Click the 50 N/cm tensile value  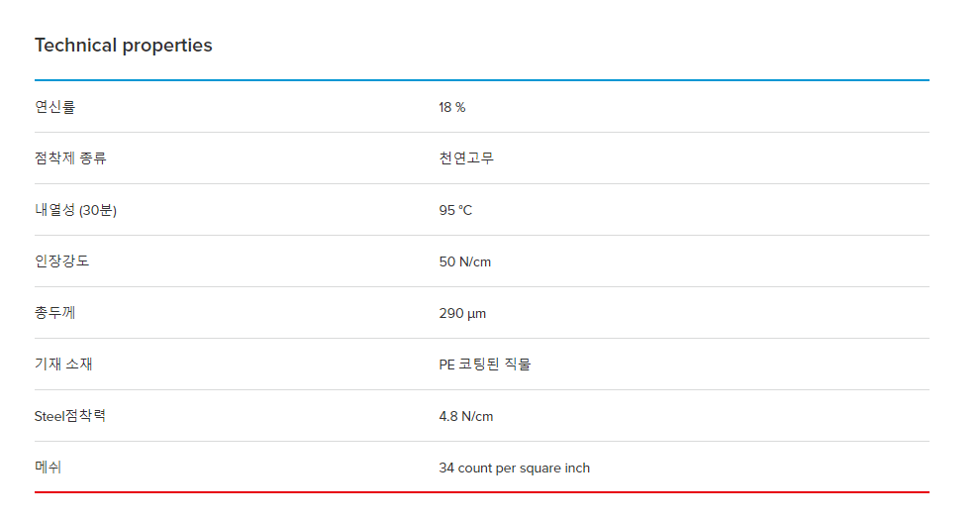(465, 262)
